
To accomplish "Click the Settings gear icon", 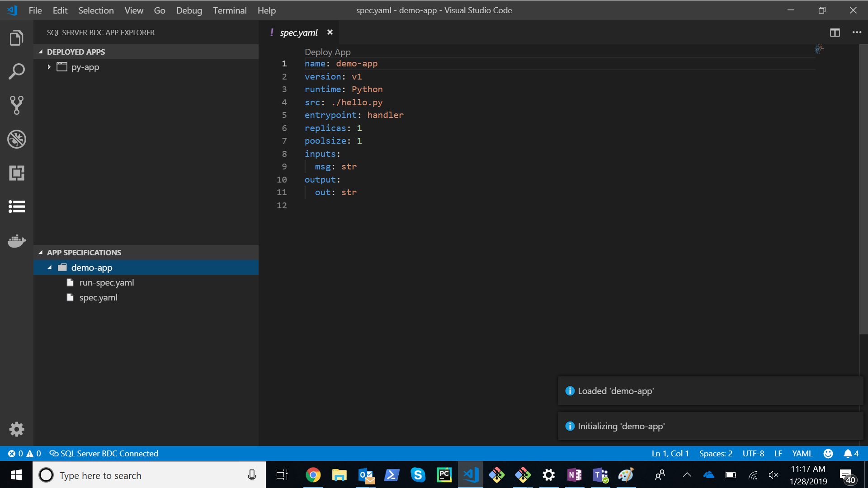I will point(17,428).
